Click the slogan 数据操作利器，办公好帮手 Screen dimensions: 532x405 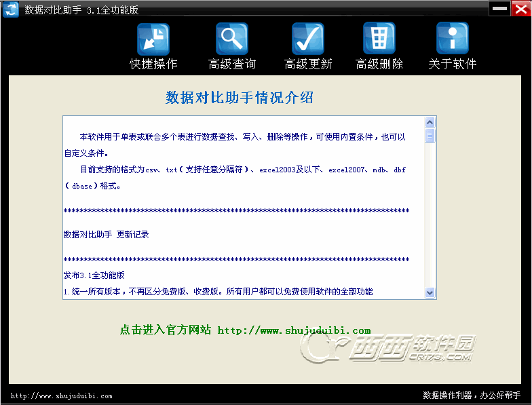(x=472, y=395)
